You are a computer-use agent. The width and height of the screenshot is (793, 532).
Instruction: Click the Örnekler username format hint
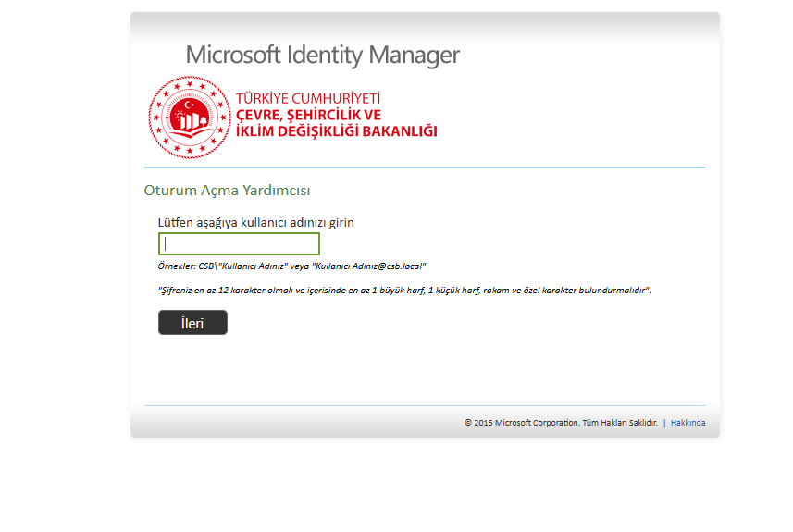(x=291, y=266)
